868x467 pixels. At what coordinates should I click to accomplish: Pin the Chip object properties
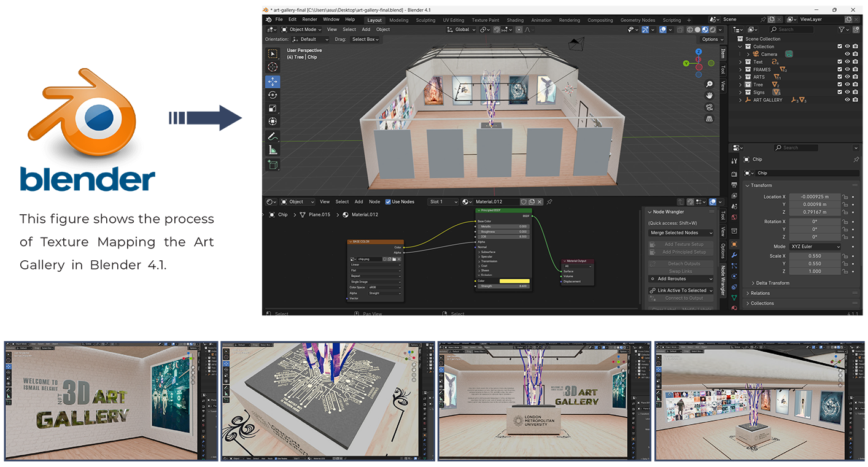click(x=856, y=160)
